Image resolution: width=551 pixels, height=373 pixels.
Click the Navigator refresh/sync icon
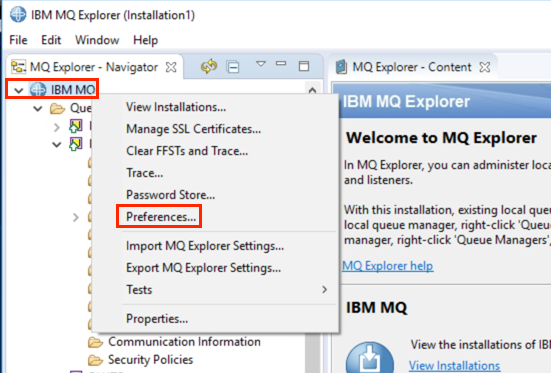209,66
